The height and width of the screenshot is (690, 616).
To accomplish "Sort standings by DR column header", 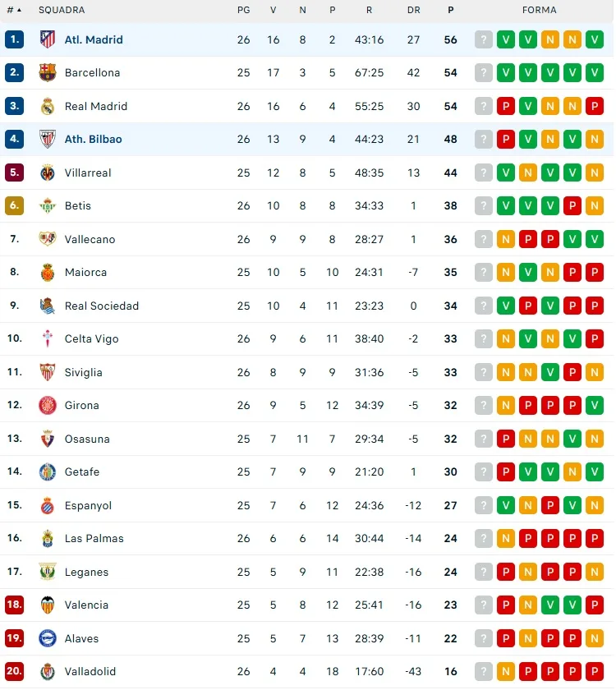I will pos(413,10).
